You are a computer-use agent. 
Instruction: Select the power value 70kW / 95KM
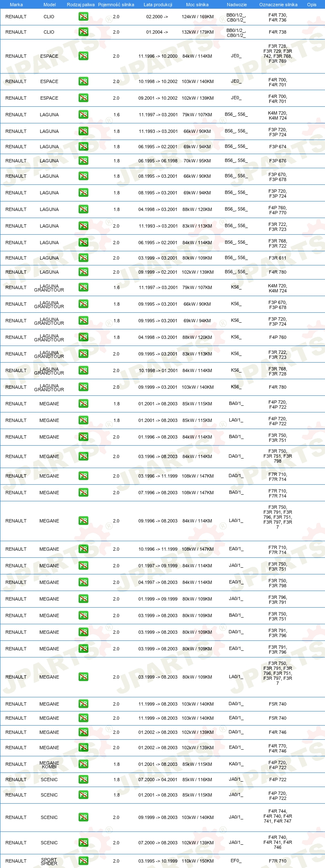point(197,161)
